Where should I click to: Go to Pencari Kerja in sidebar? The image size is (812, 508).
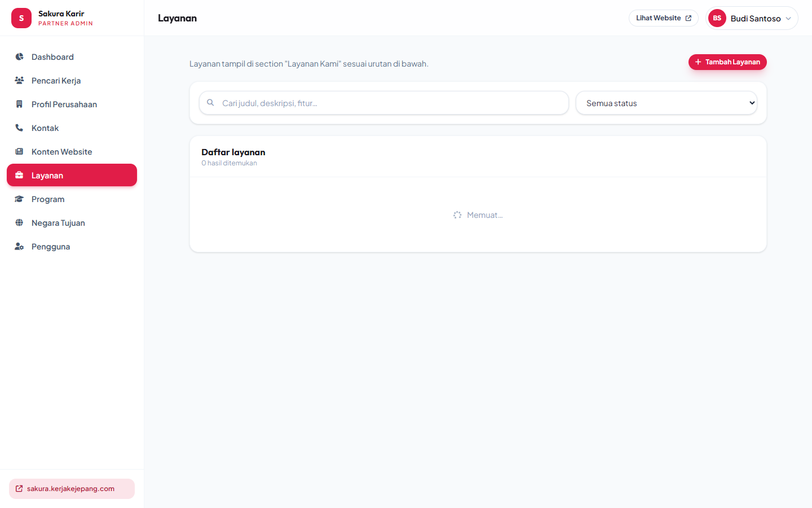click(72, 81)
